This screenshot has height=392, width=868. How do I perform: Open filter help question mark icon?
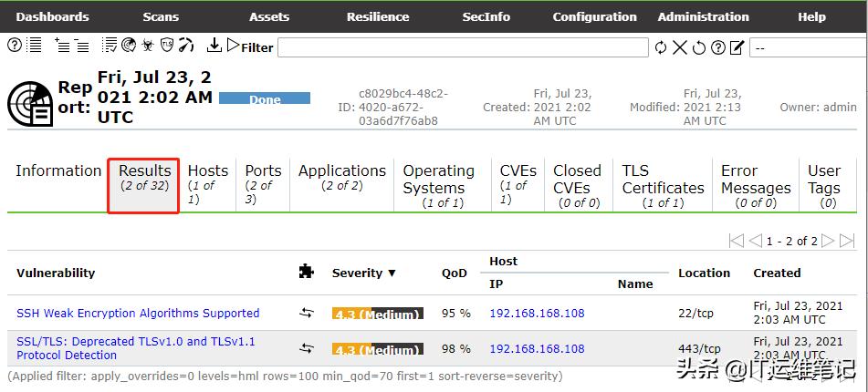718,47
